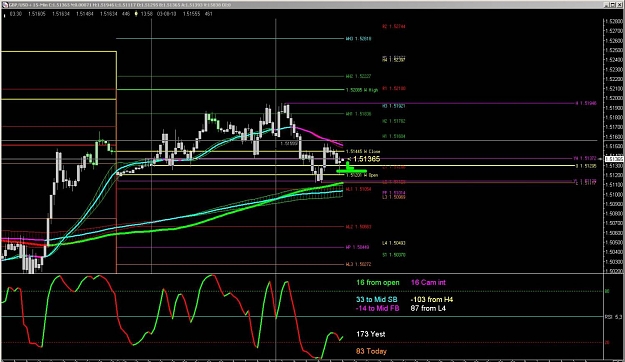Viewport: 625px width, 362px height.
Task: Select the MH3 level label
Action: [x=358, y=39]
